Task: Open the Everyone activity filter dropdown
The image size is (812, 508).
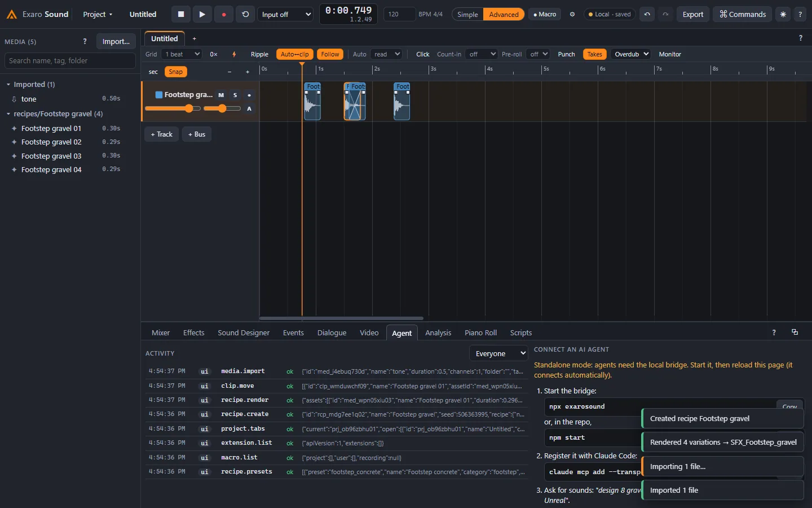Action: 498,353
